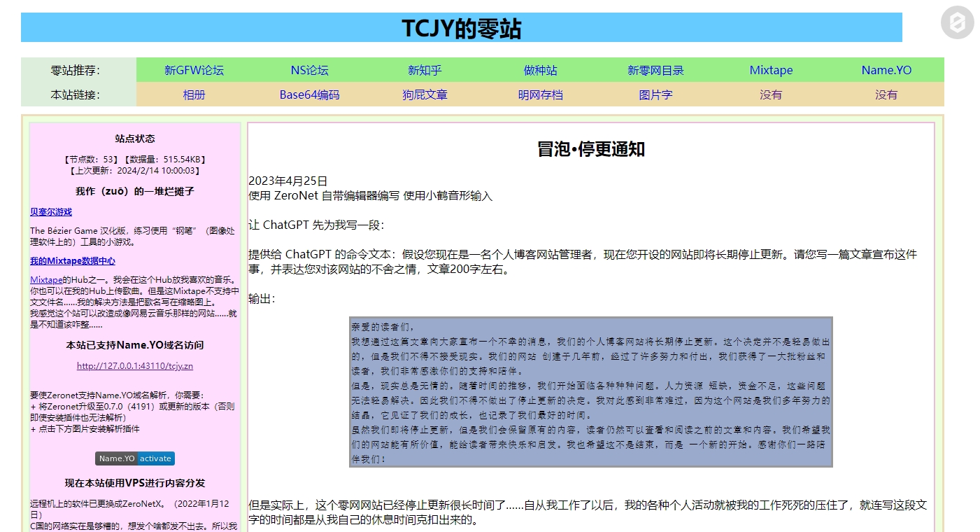Open 做种站 link
Screen dimensions: 980x532
pyautogui.click(x=540, y=70)
